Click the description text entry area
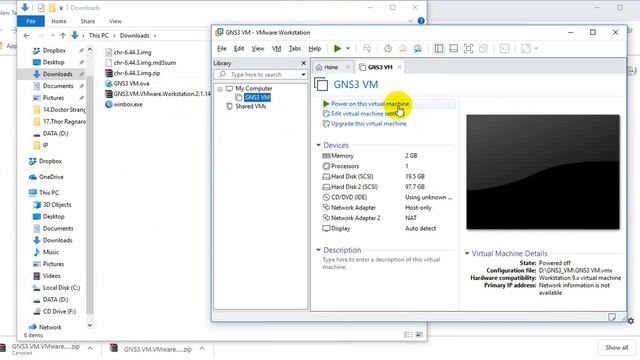 (x=381, y=263)
